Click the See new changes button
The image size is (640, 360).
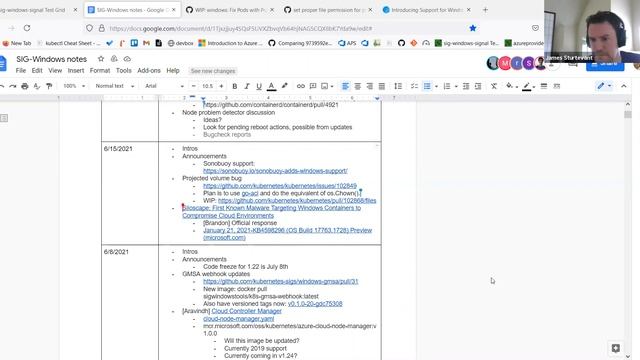(x=213, y=71)
